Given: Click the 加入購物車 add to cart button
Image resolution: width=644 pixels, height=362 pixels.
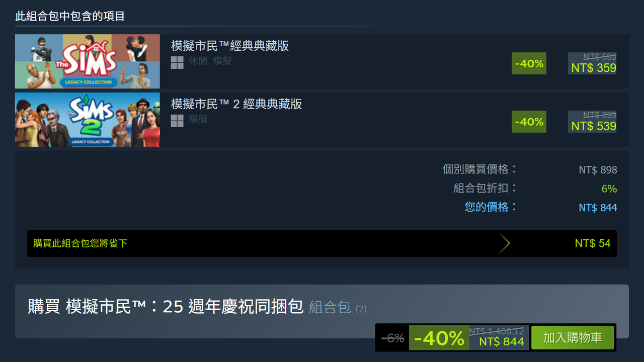Looking at the screenshot, I should point(573,337).
